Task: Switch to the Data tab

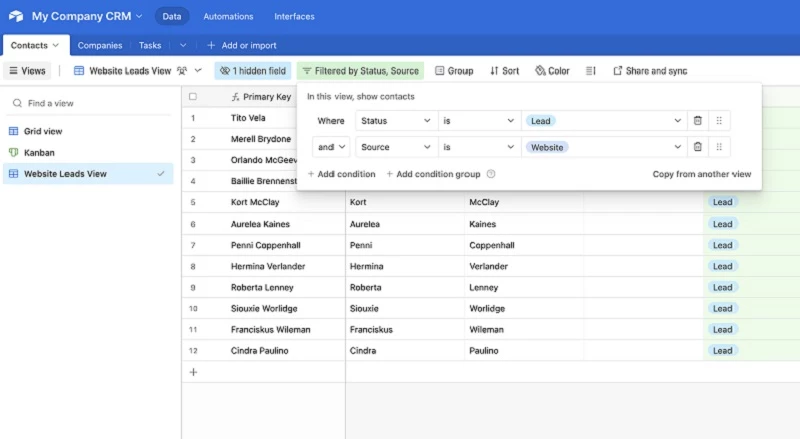Action: tap(172, 16)
